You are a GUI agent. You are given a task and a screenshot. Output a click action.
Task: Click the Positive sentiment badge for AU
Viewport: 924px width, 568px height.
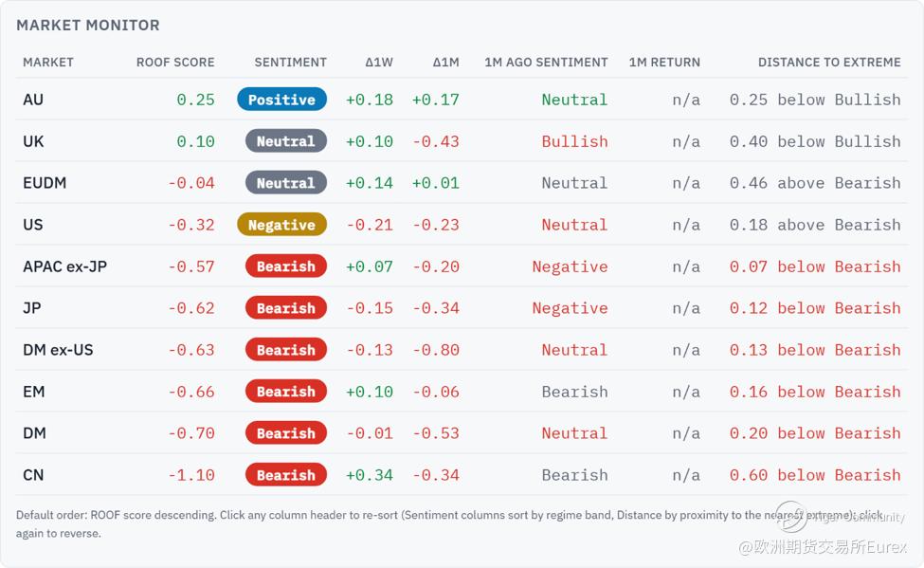[281, 100]
